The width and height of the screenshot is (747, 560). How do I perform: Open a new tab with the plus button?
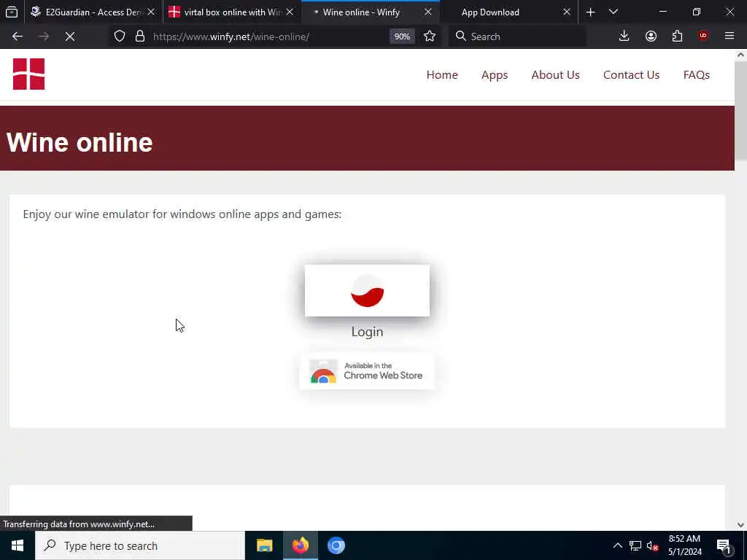click(590, 12)
